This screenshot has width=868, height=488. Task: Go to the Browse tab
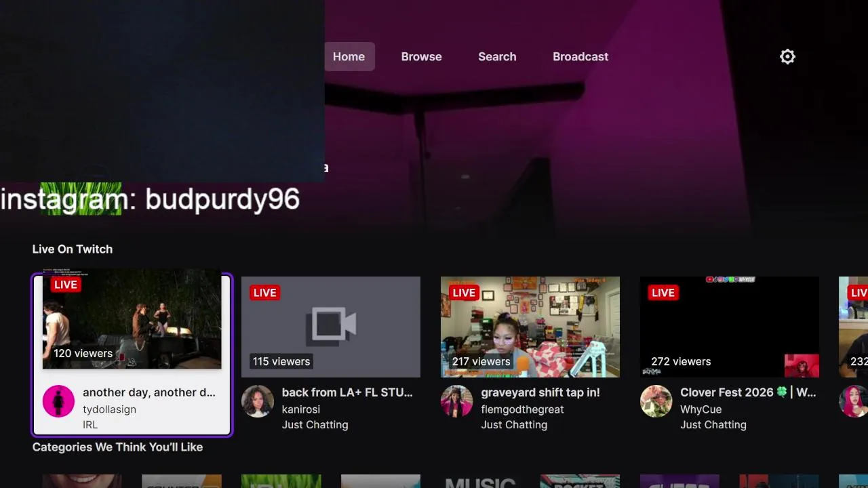click(x=421, y=57)
